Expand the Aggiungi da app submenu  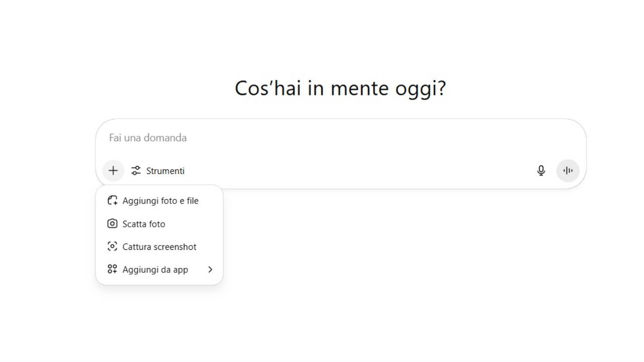[210, 269]
